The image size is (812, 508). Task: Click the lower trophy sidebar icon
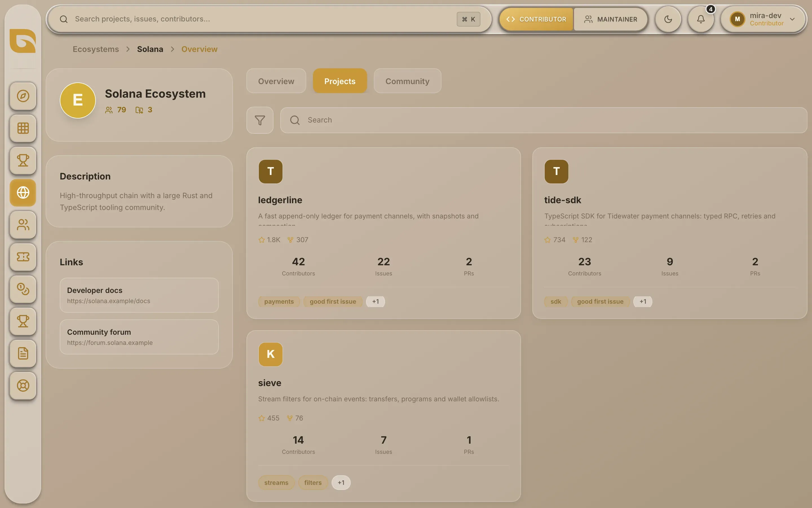click(23, 321)
